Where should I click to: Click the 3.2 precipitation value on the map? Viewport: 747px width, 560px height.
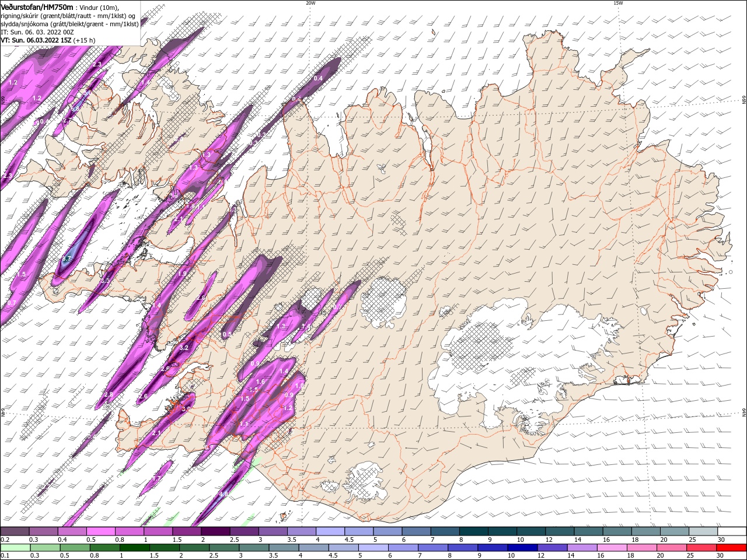point(184,347)
